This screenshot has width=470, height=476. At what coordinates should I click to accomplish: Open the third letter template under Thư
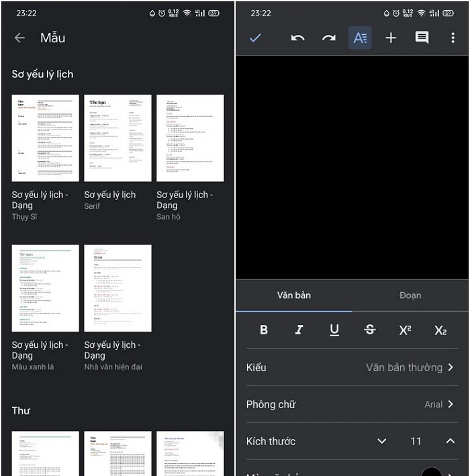(190, 454)
